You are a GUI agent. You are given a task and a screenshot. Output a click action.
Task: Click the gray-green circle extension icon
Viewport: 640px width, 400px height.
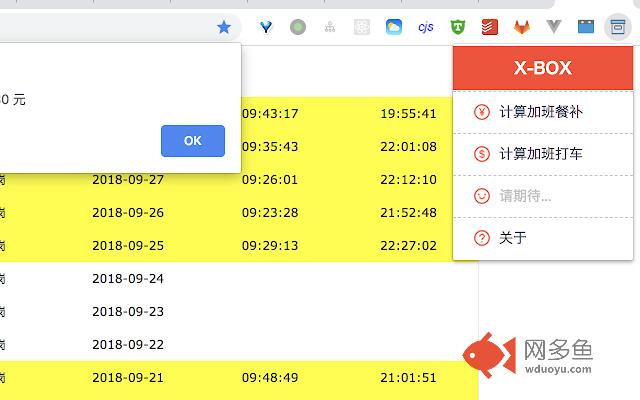click(x=298, y=27)
